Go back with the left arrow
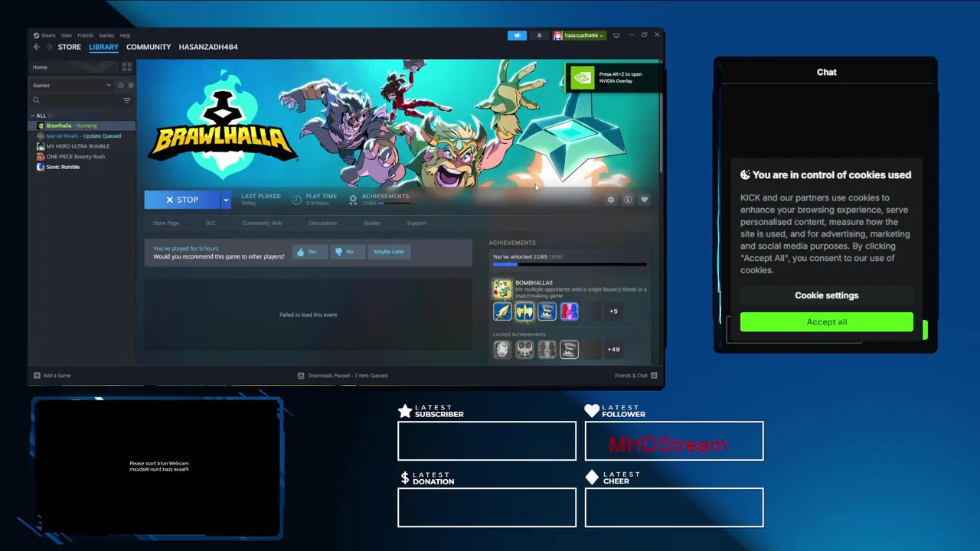The width and height of the screenshot is (980, 551). (36, 47)
